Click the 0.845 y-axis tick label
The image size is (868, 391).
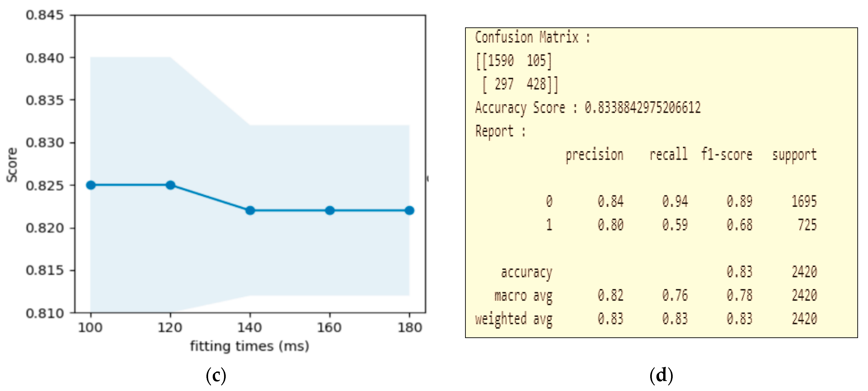click(45, 15)
